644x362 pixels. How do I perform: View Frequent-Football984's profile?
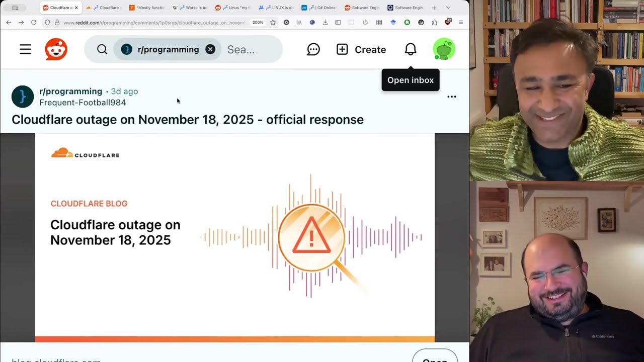click(83, 103)
